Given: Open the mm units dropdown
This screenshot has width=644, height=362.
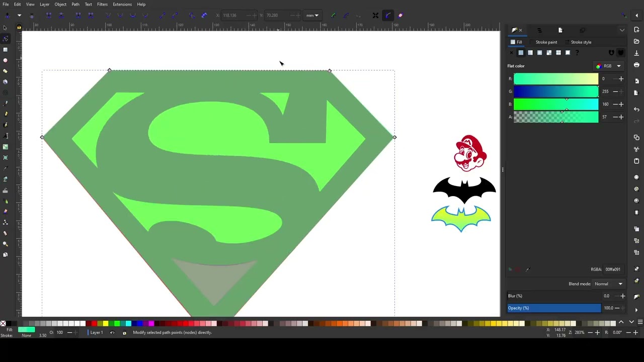Looking at the screenshot, I should (312, 15).
